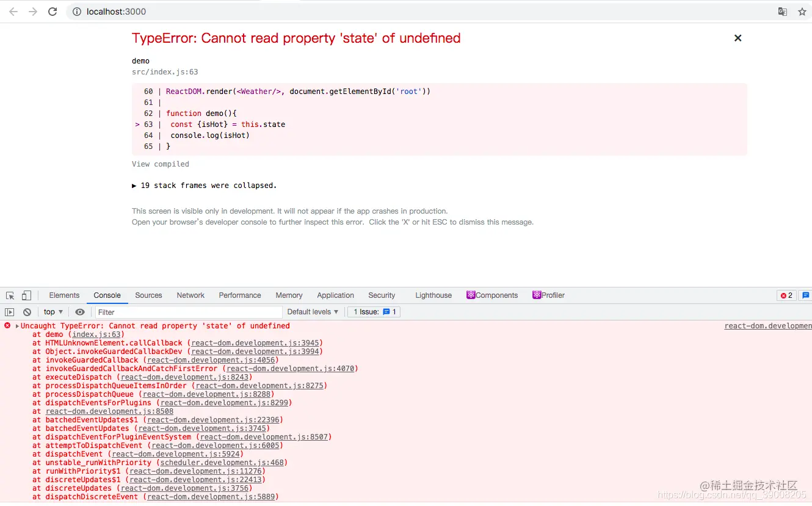812x506 pixels.
Task: Click the src/index.js:63 file path
Action: [165, 72]
